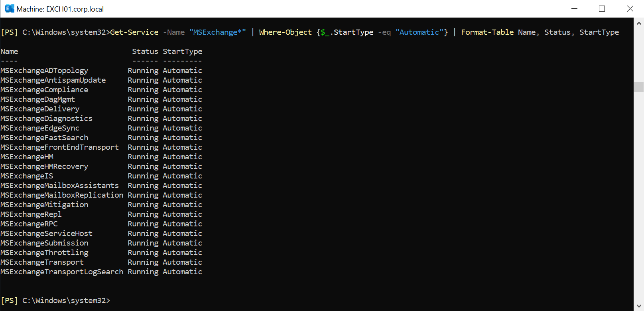This screenshot has width=644, height=311.
Task: Click the MSExchangeSubmission service name
Action: pos(44,243)
